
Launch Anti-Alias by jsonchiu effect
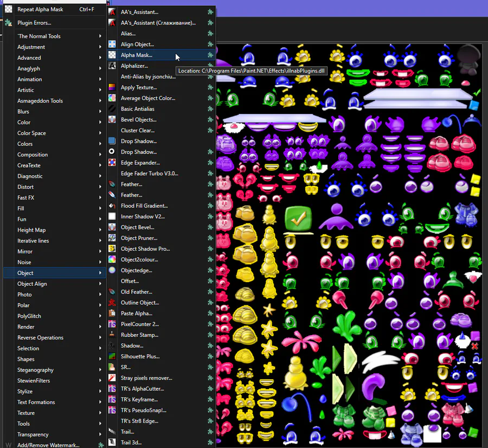point(161,76)
